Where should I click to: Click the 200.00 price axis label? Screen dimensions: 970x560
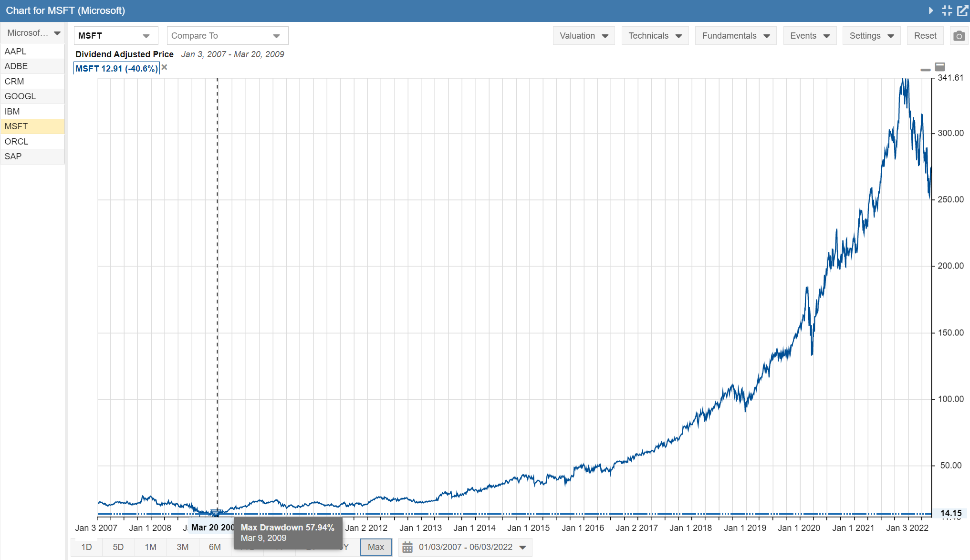(x=950, y=266)
